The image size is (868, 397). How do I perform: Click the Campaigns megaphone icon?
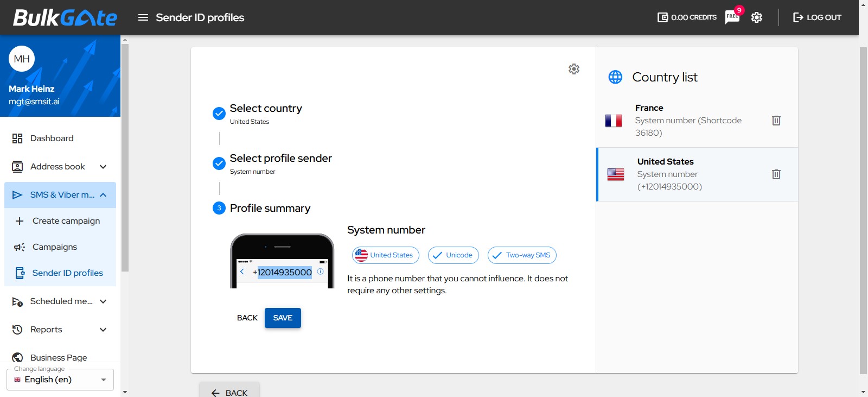click(x=20, y=247)
